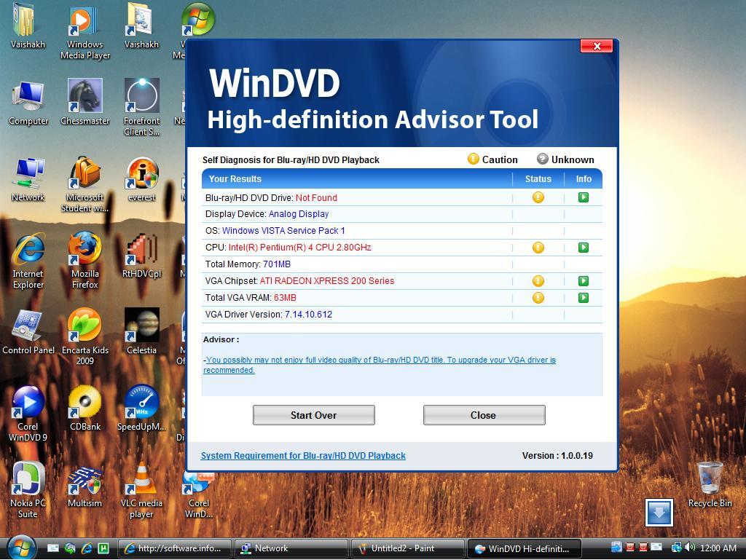This screenshot has width=746, height=560.
Task: Click the volume icon in the system tray
Action: (691, 548)
